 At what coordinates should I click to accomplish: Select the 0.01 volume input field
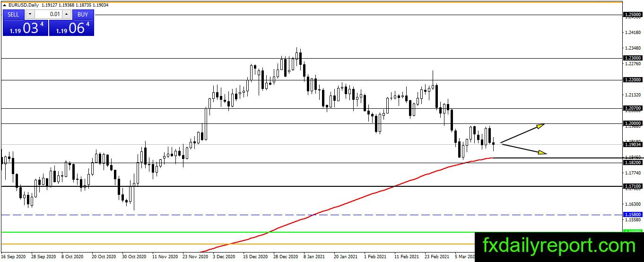pyautogui.click(x=48, y=14)
